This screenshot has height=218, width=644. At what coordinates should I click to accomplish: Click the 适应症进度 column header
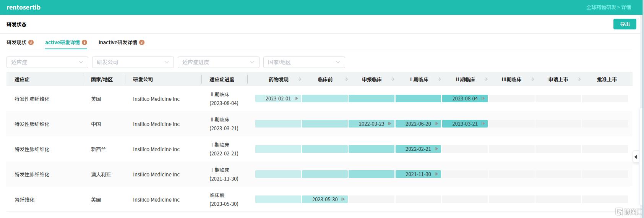pyautogui.click(x=222, y=79)
